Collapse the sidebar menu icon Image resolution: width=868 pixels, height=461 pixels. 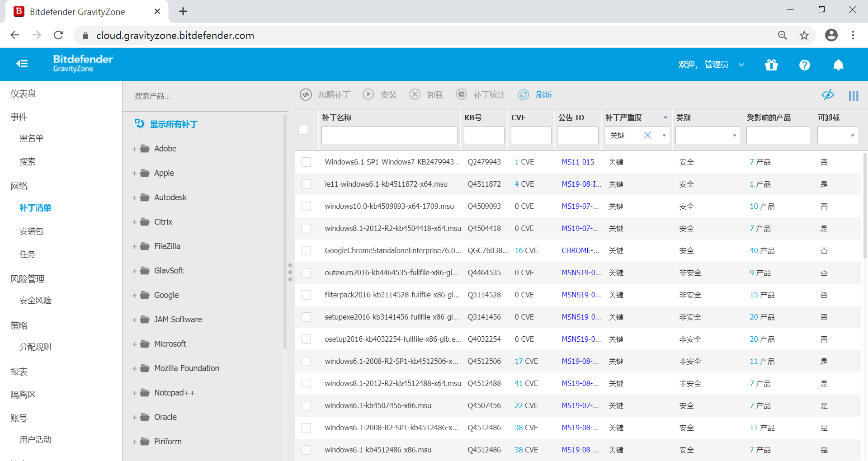click(x=22, y=64)
